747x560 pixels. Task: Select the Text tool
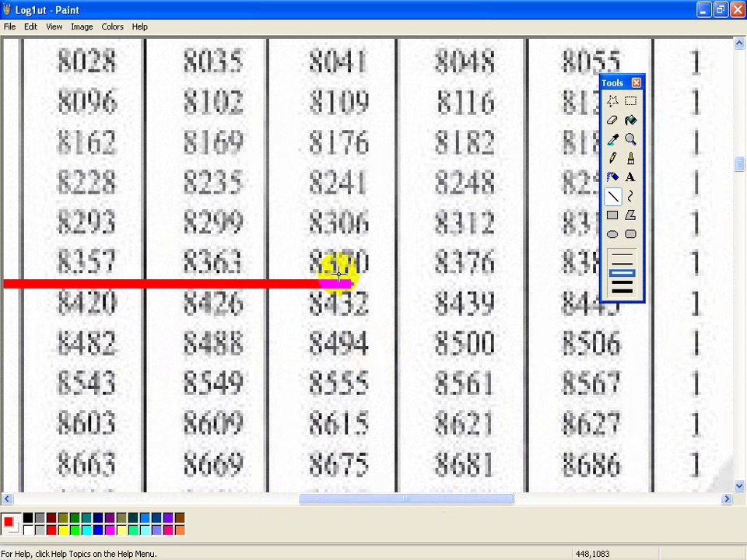click(630, 177)
